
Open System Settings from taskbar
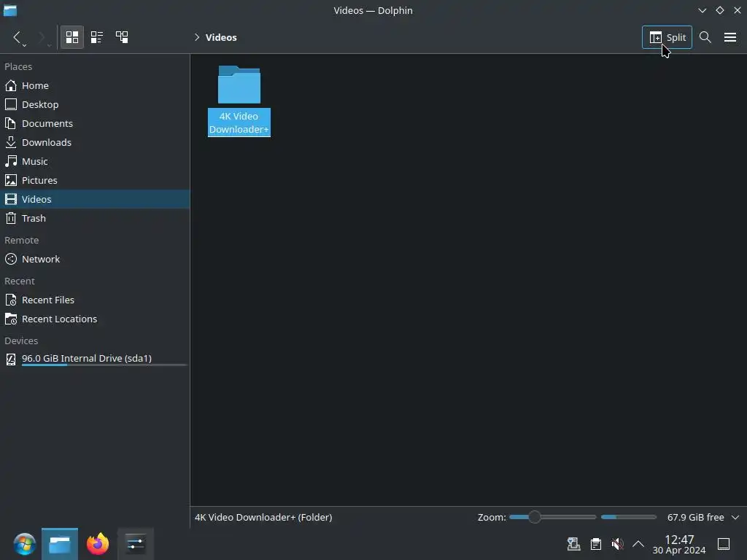tap(136, 544)
